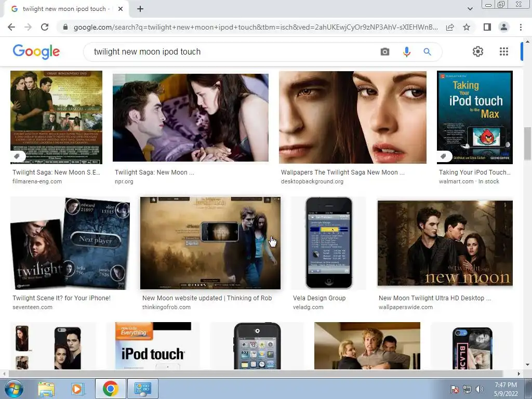Open Twilight Scene It iPhone image
Image resolution: width=532 pixels, height=399 pixels.
pos(70,243)
